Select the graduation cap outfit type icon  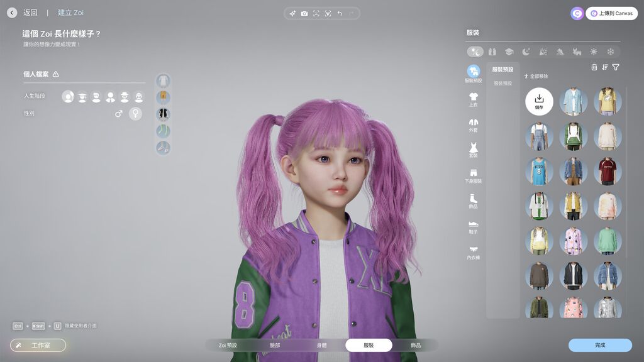pos(509,52)
